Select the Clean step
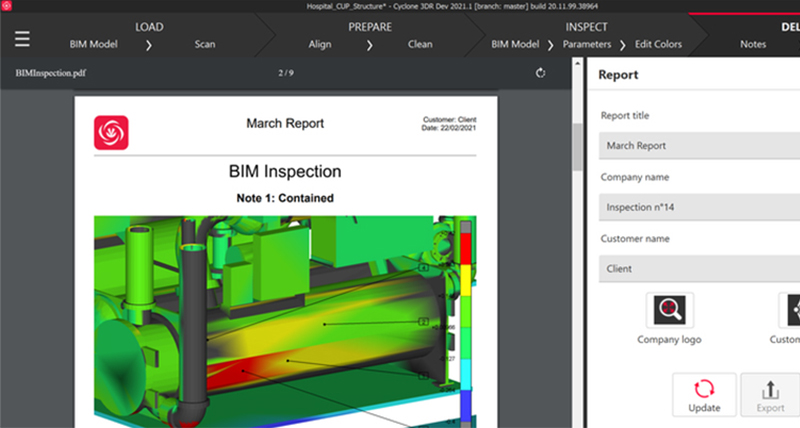The height and width of the screenshot is (428, 800). coord(421,45)
